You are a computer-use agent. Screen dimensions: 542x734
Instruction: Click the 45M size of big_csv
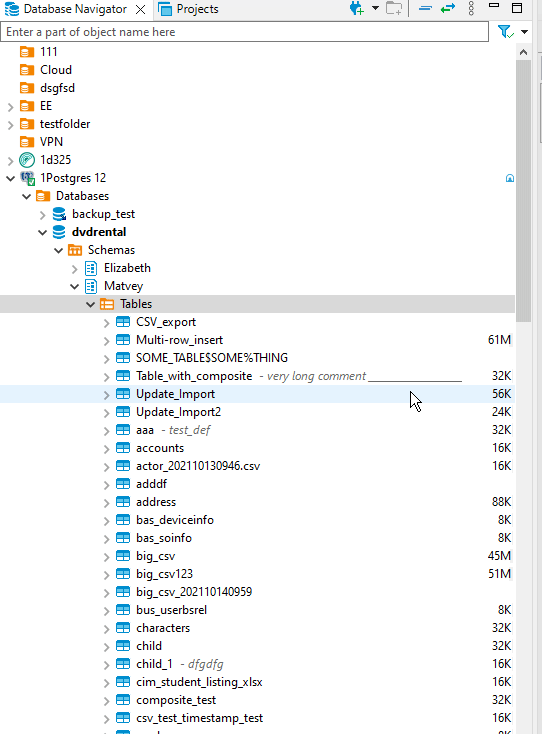coord(499,556)
